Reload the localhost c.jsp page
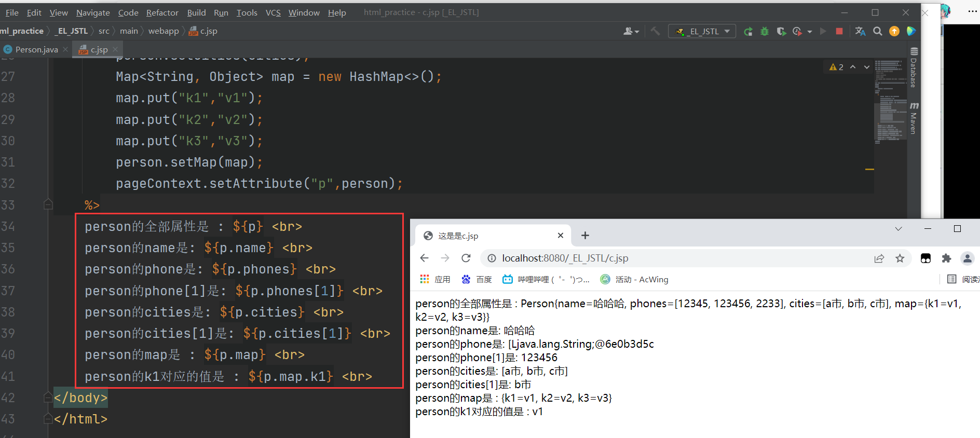The height and width of the screenshot is (438, 980). tap(466, 258)
